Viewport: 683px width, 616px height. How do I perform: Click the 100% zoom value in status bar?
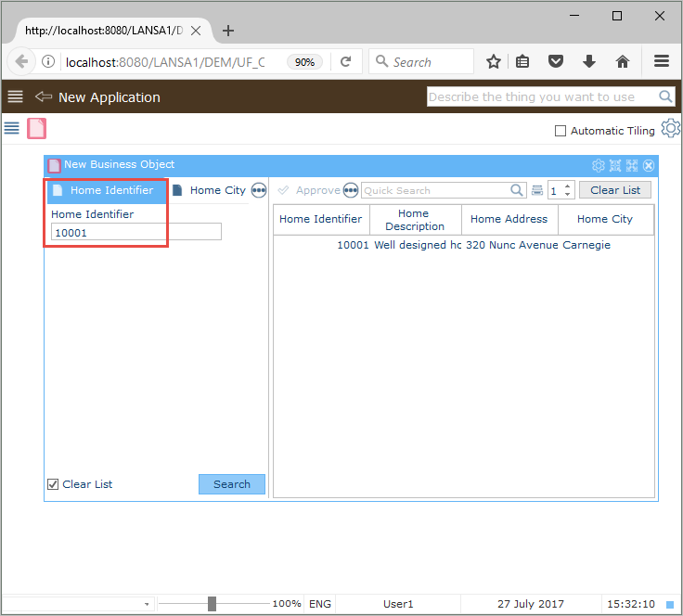pyautogui.click(x=287, y=604)
